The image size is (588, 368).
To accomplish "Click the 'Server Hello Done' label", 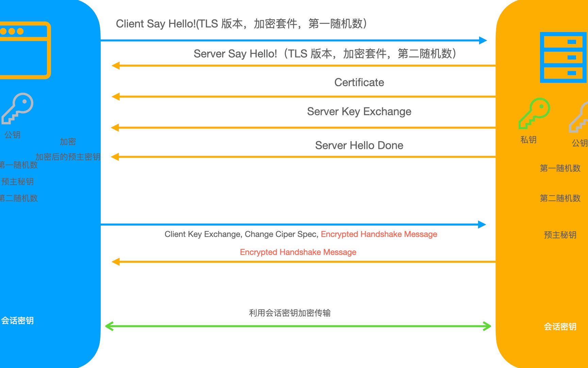I will tap(359, 145).
